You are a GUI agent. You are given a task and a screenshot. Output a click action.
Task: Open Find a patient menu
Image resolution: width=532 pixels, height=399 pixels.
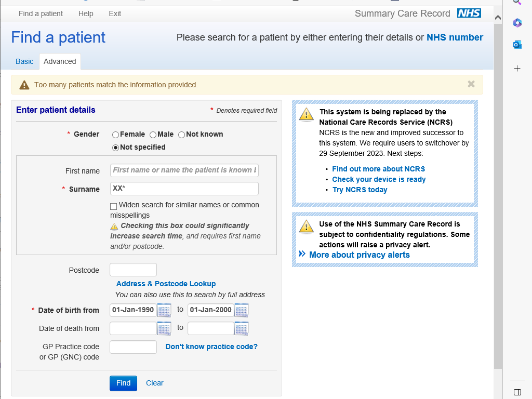coord(41,14)
